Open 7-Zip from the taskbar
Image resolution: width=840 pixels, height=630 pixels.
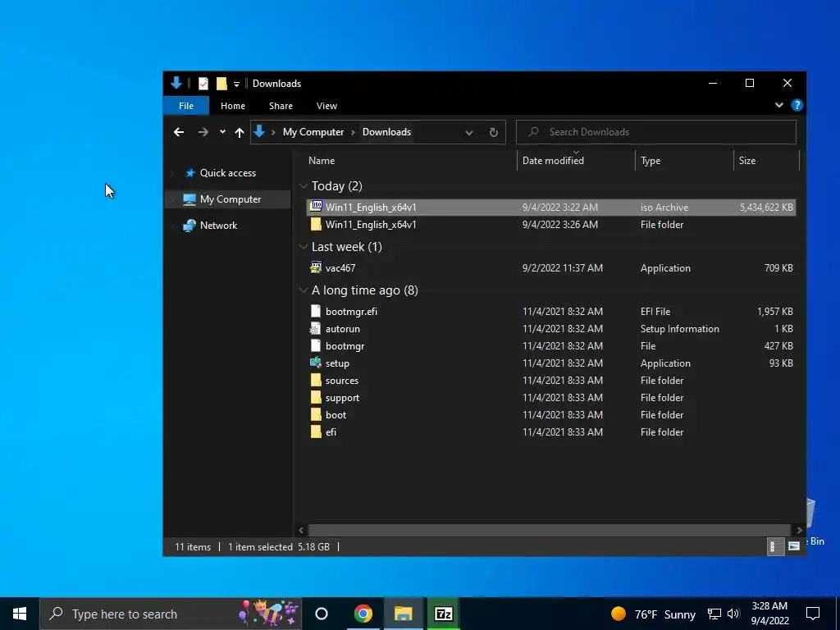444,614
